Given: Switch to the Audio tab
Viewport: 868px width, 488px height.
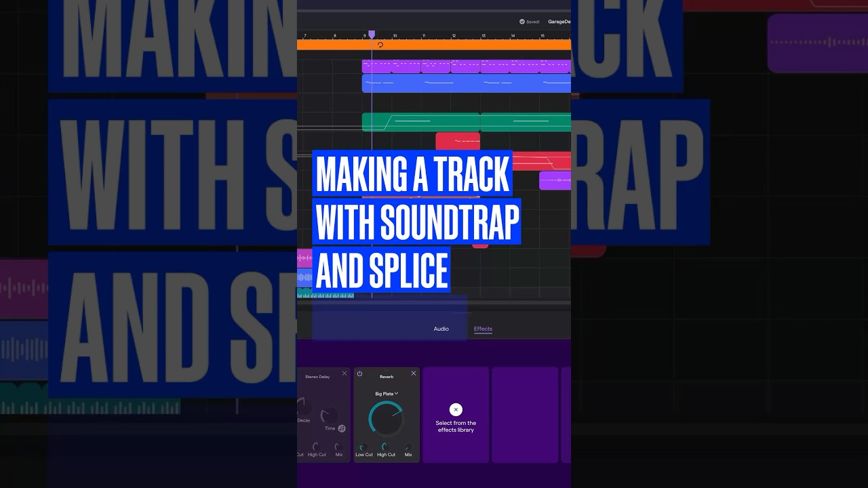Looking at the screenshot, I should pyautogui.click(x=441, y=329).
